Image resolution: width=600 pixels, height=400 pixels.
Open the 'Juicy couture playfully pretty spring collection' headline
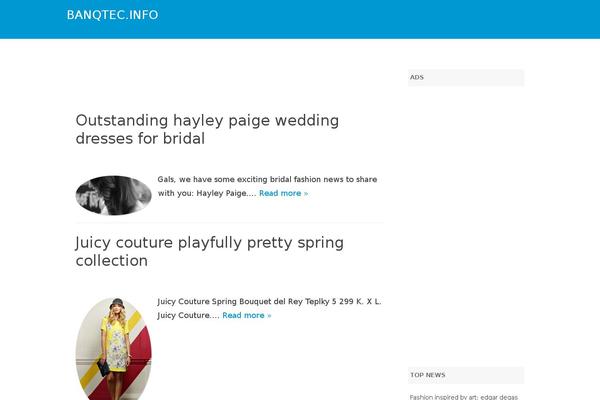tap(210, 251)
